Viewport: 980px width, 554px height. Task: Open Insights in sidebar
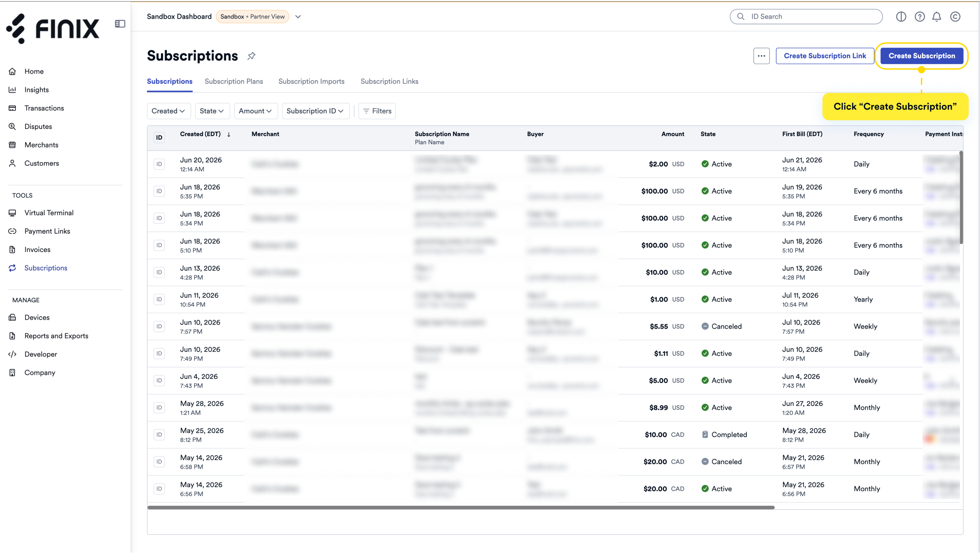pyautogui.click(x=37, y=90)
